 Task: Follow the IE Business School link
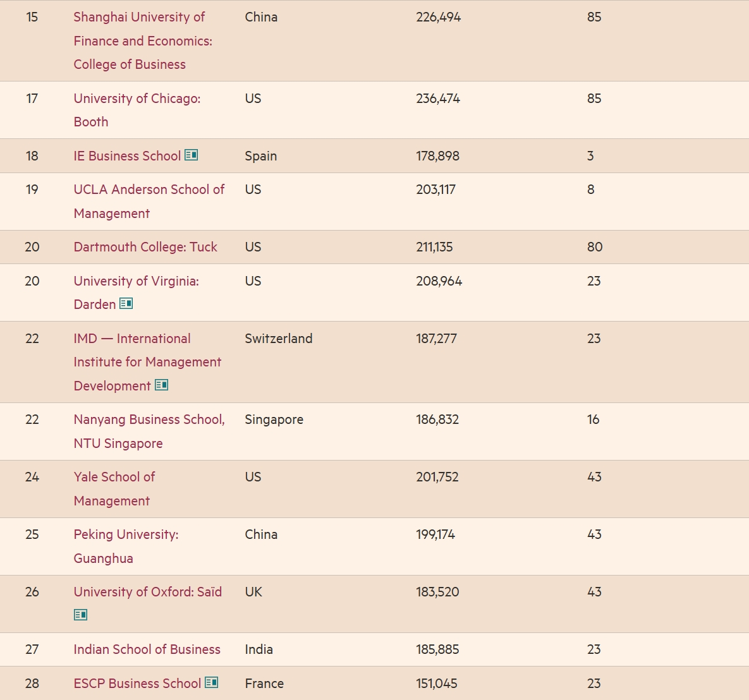click(x=127, y=155)
